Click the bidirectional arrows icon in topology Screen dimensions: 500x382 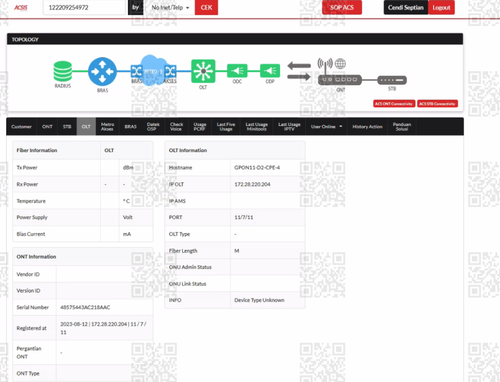pos(299,71)
